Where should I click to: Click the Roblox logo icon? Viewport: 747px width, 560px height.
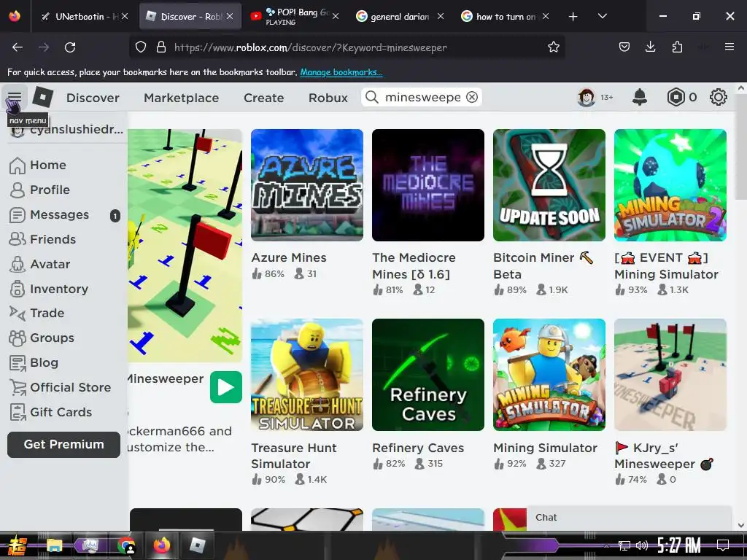click(42, 97)
